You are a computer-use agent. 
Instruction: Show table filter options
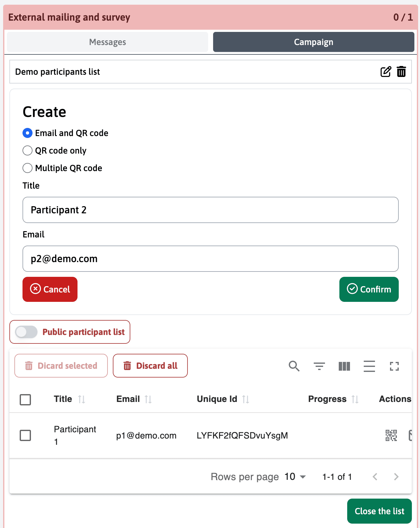click(x=319, y=366)
